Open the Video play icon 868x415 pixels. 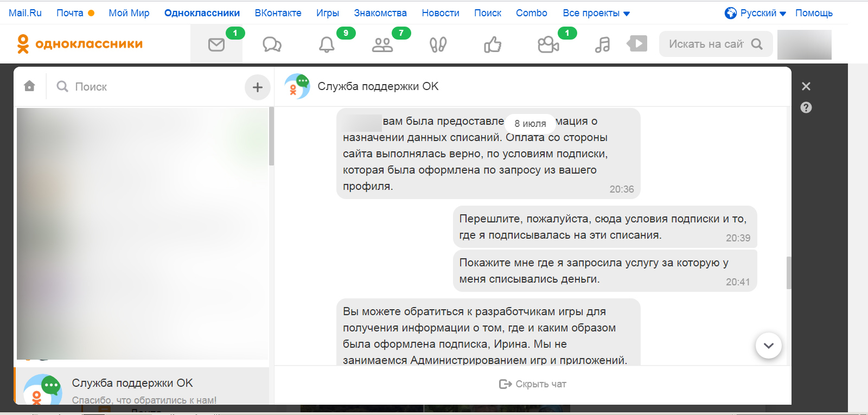pyautogui.click(x=637, y=43)
